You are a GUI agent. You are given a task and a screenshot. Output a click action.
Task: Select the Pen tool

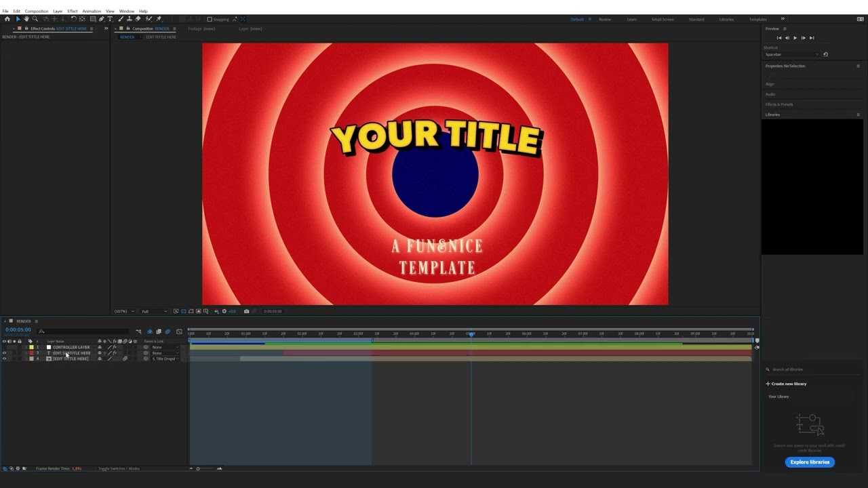[x=102, y=19]
